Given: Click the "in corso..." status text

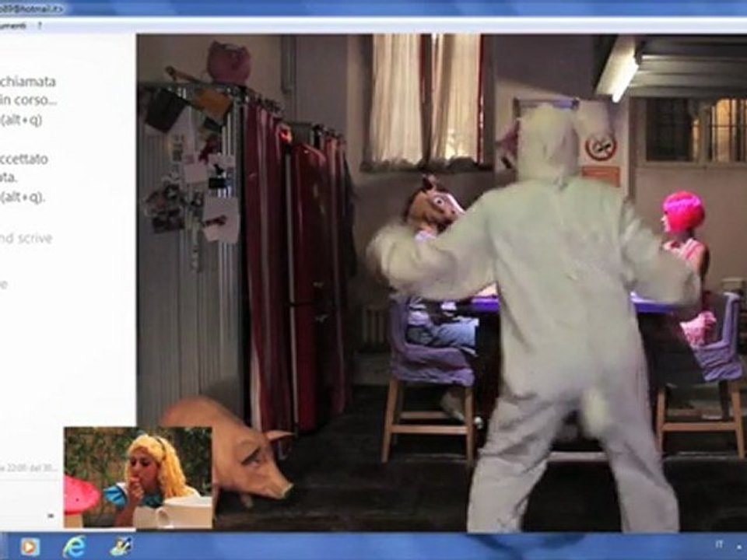Looking at the screenshot, I should tap(28, 100).
